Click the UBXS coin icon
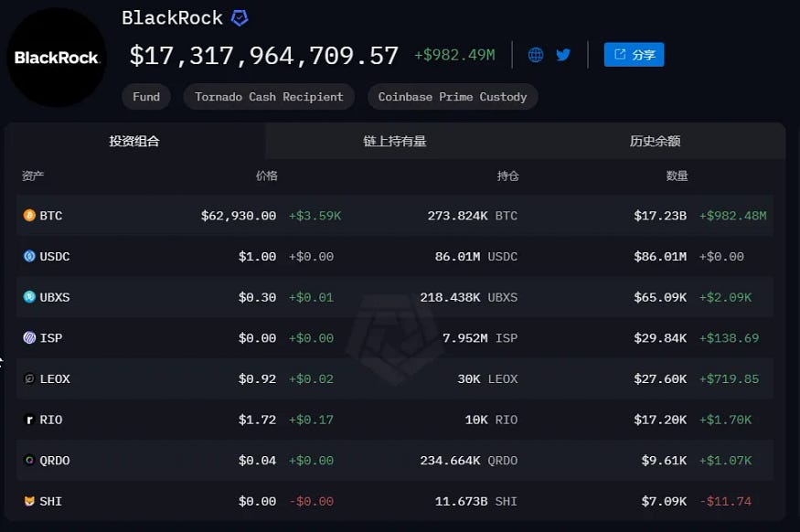Screen dimensions: 800x532 (29, 297)
